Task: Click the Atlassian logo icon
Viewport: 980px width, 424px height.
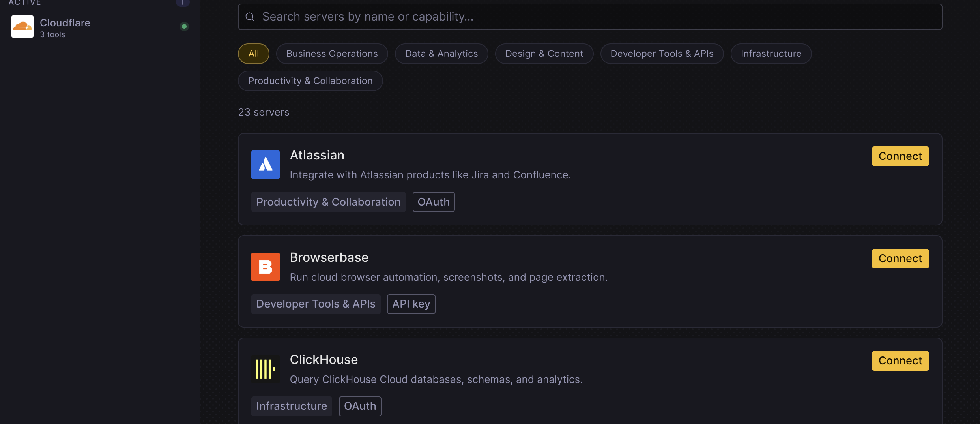Action: click(266, 165)
